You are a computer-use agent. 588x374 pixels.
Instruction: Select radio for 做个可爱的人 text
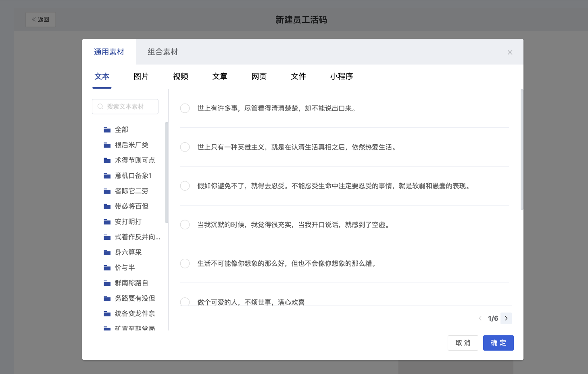(x=185, y=302)
